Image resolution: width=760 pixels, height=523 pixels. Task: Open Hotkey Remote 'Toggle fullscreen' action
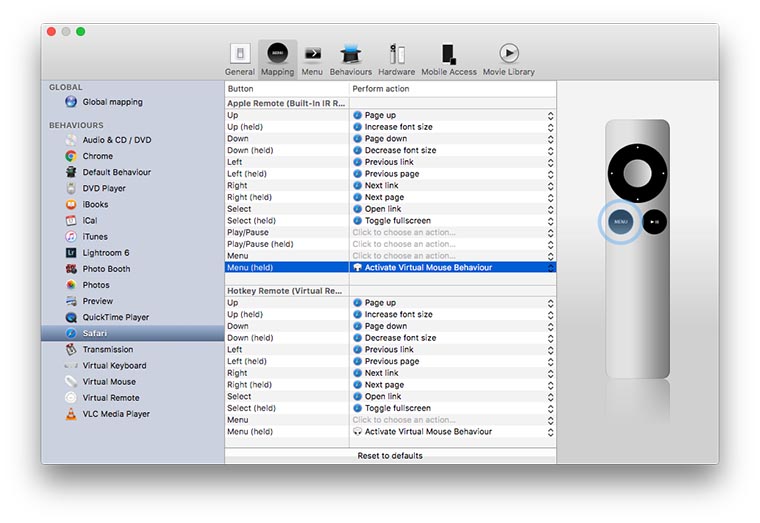tap(453, 408)
